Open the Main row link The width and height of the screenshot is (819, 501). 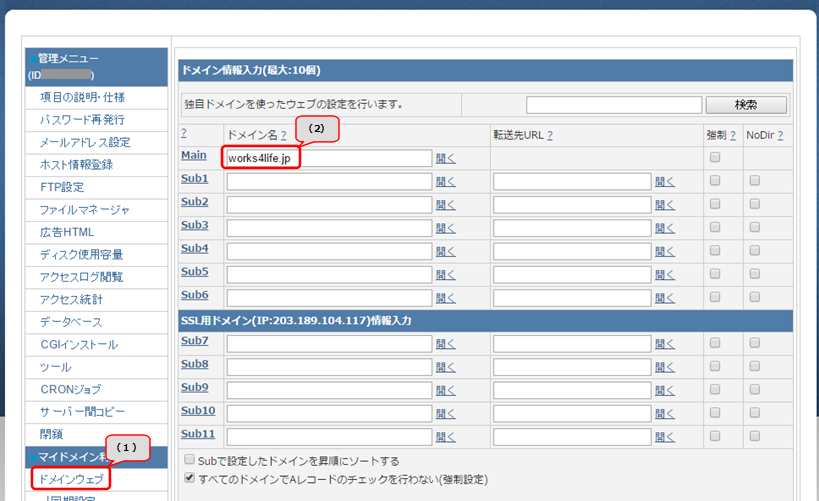[x=194, y=155]
